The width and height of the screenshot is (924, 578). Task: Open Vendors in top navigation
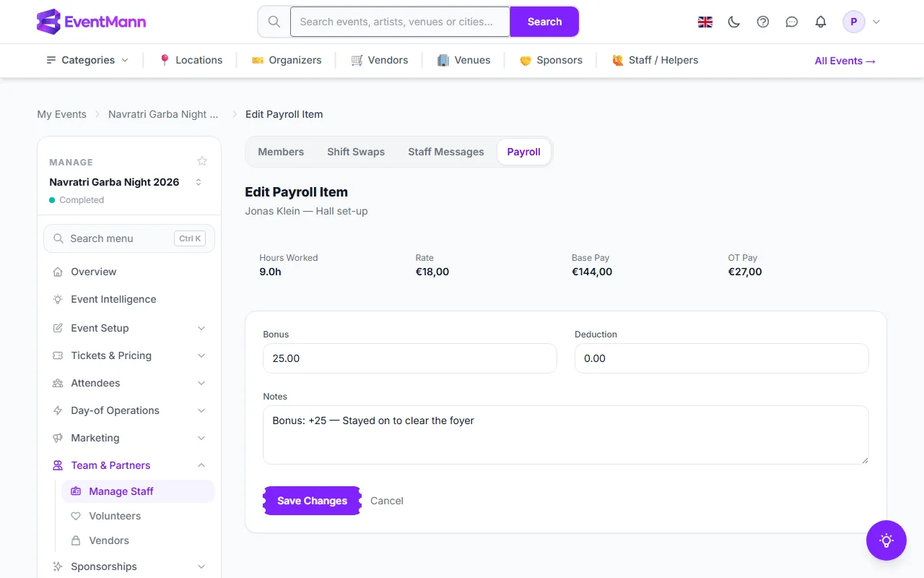point(380,60)
